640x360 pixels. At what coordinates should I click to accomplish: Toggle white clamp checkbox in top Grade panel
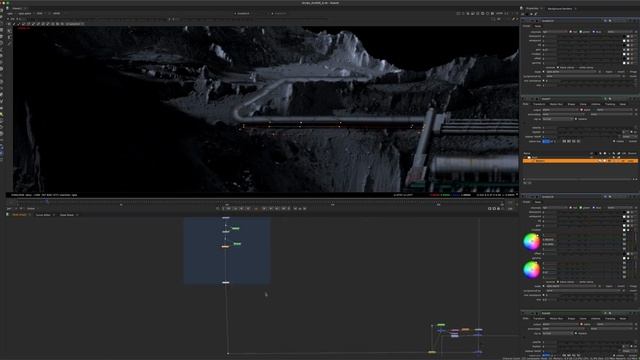click(577, 68)
